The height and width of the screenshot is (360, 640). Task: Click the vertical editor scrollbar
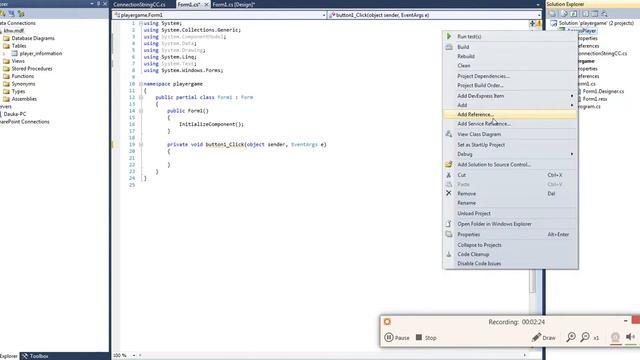click(x=532, y=282)
